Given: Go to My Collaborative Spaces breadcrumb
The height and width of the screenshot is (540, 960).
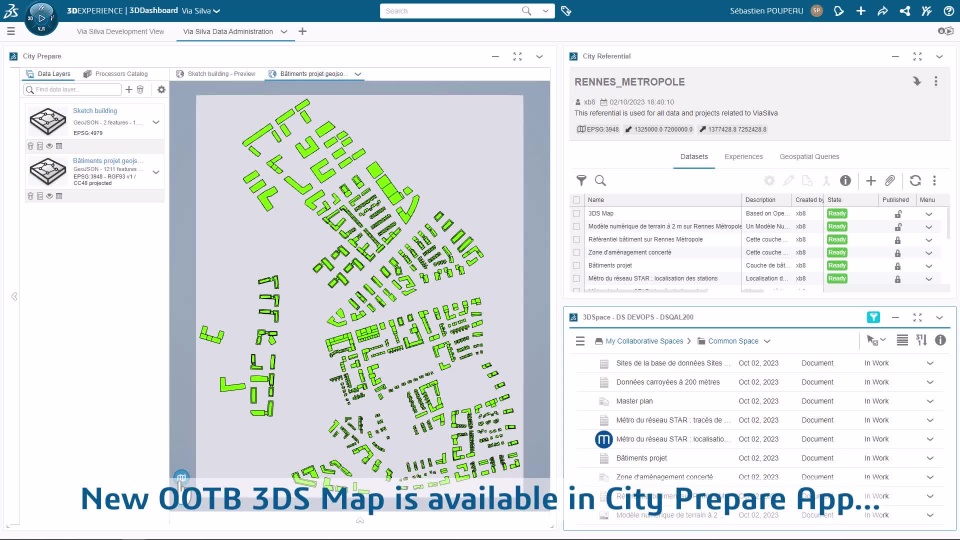Looking at the screenshot, I should click(x=644, y=341).
